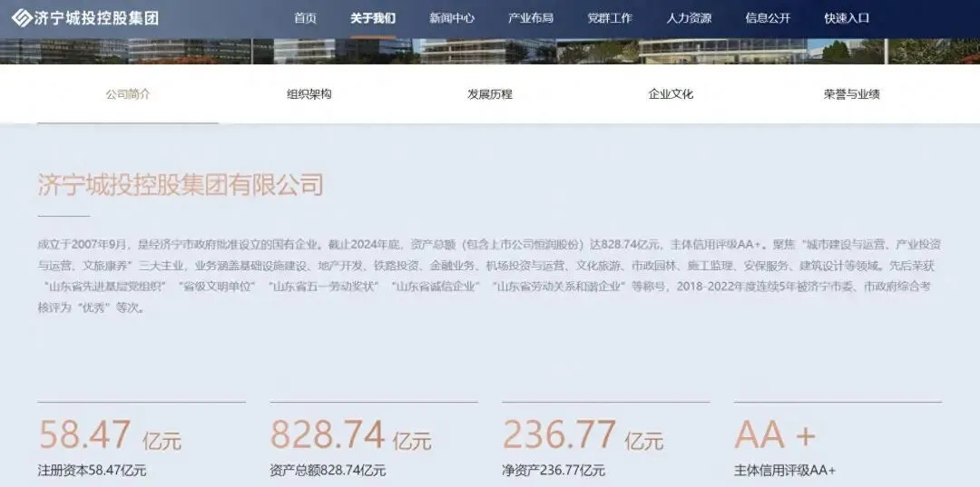Switch to the 发展历程 tab

[489, 94]
